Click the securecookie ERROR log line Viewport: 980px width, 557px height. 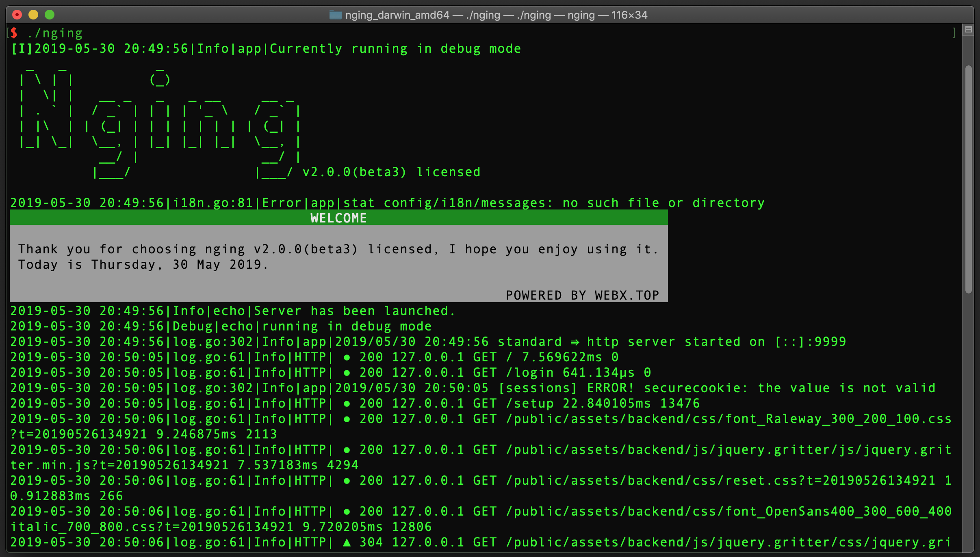[473, 388]
